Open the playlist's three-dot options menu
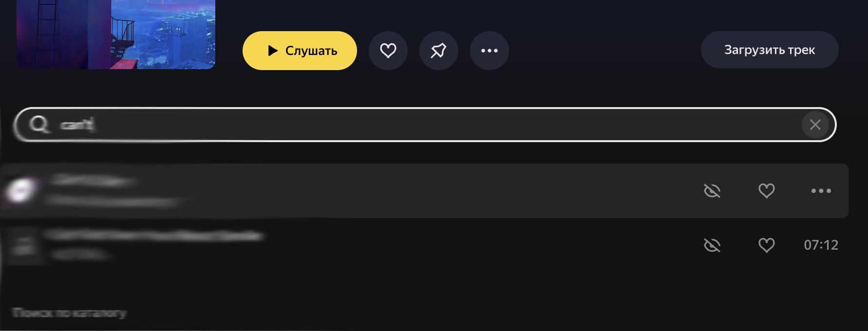This screenshot has width=868, height=331. coord(489,51)
